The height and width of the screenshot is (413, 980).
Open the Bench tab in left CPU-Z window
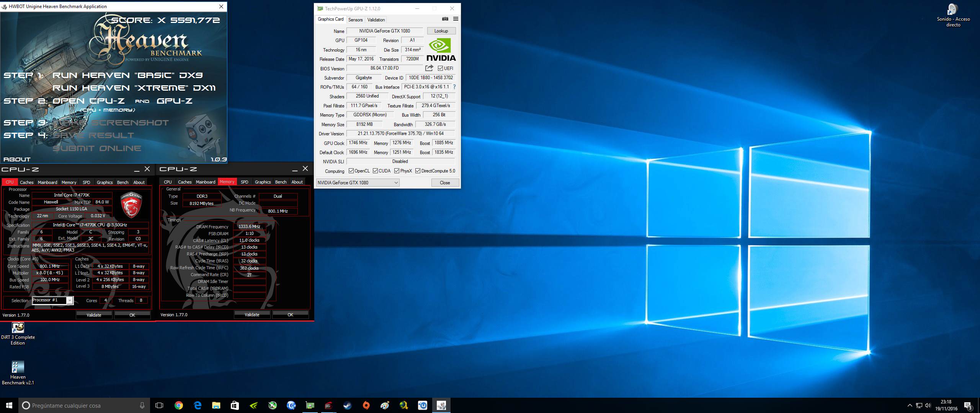click(x=122, y=182)
